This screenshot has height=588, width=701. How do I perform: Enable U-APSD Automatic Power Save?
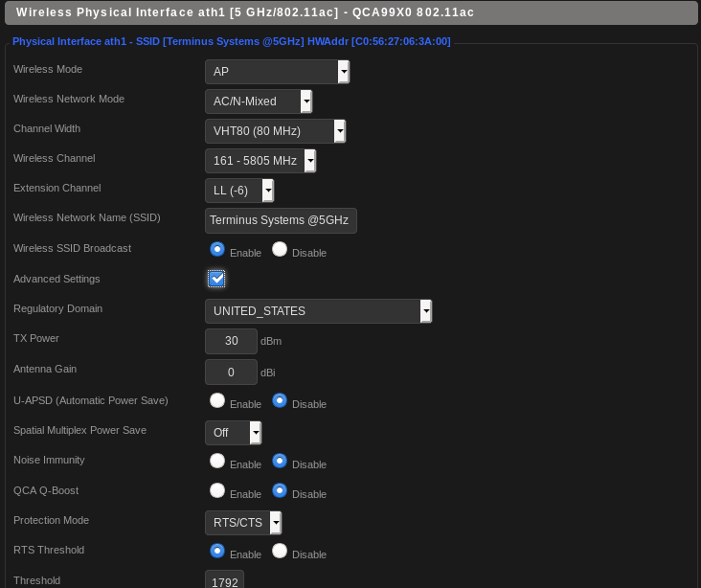[x=217, y=400]
